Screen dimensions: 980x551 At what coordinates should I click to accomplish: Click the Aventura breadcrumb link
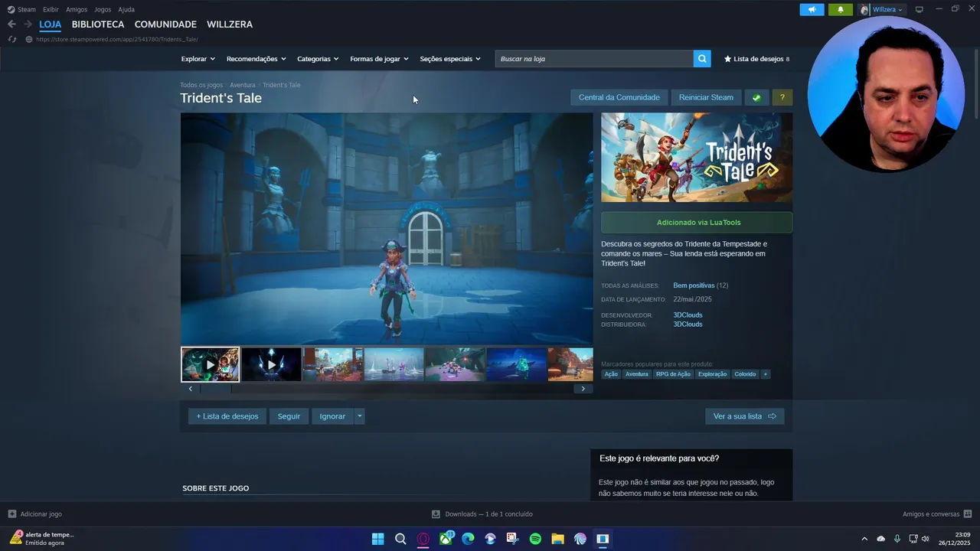(x=243, y=85)
